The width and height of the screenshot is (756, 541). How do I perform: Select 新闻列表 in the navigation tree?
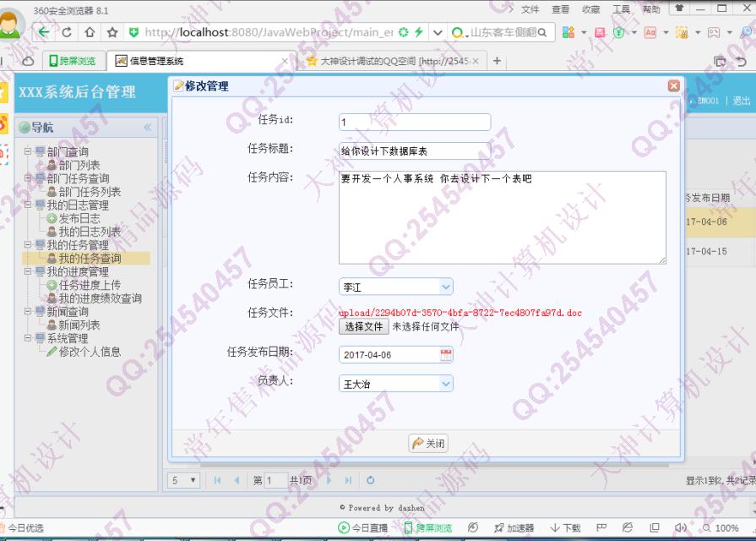(x=79, y=325)
